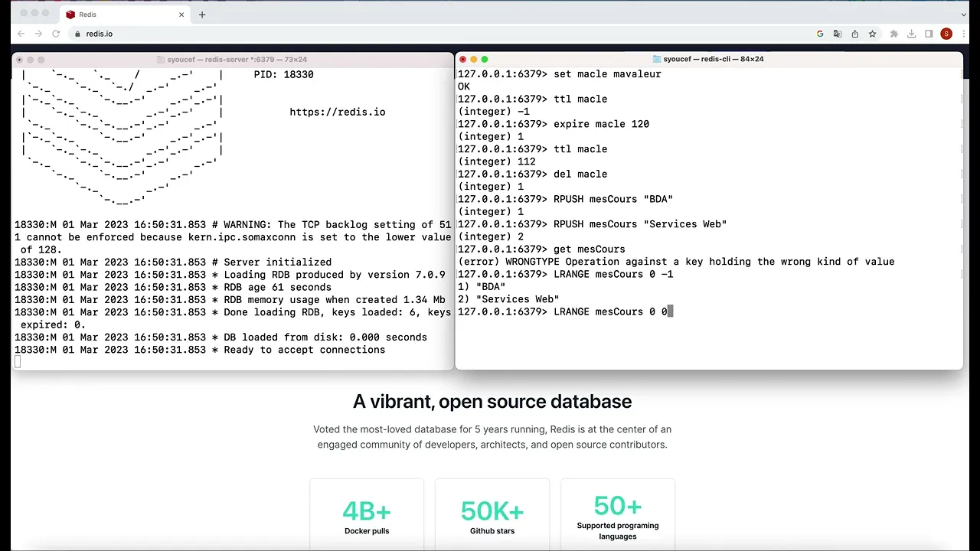Click 'Loading RDB produced by version 7.0.9'
The image size is (980, 551).
point(230,275)
